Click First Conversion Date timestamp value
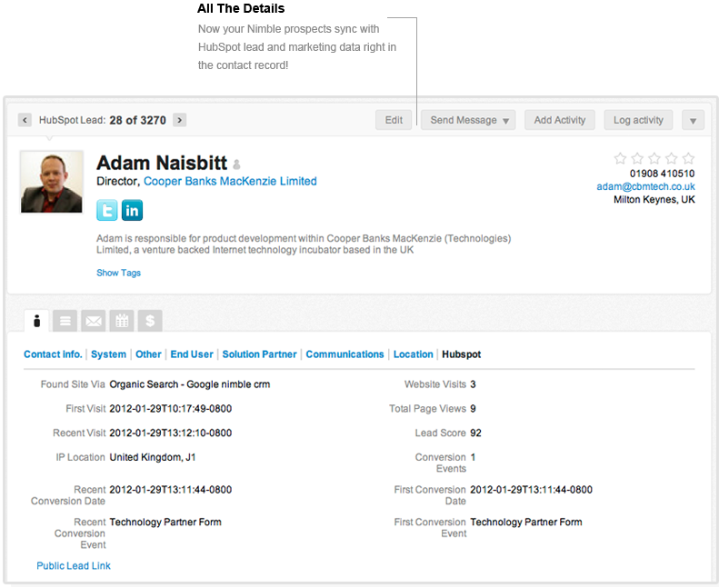The image size is (719, 588). pos(532,490)
